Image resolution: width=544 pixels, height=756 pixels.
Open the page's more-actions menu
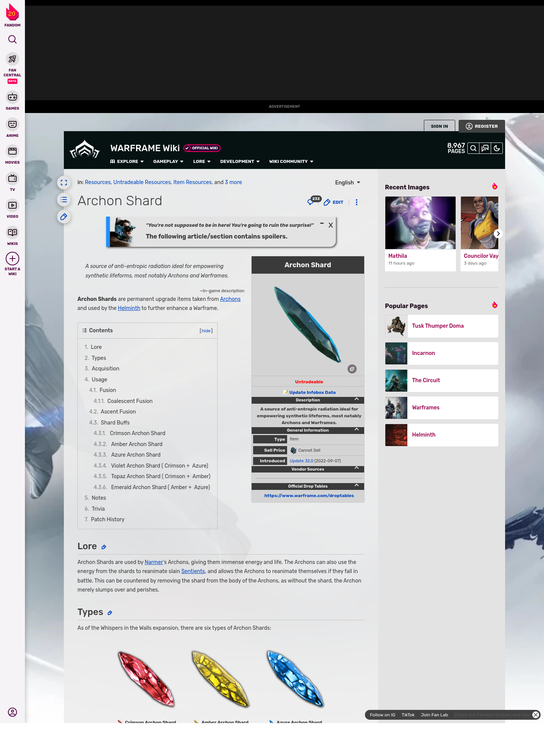point(356,202)
